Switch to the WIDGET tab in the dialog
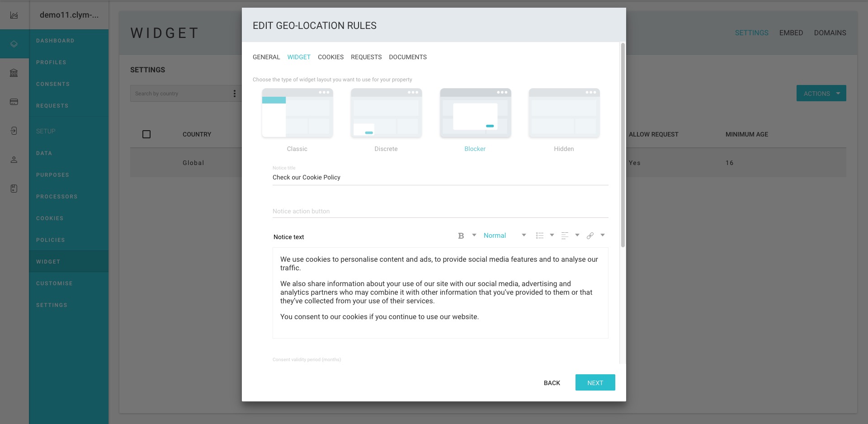Image resolution: width=868 pixels, height=424 pixels. pos(299,57)
